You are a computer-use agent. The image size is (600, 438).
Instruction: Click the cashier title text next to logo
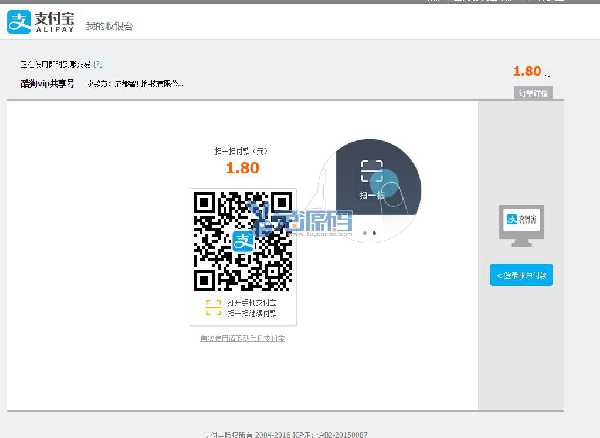[109, 26]
